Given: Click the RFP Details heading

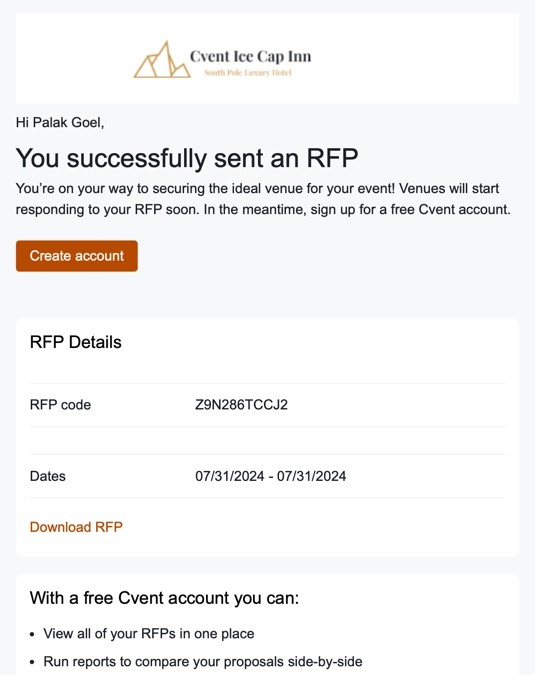Looking at the screenshot, I should click(x=76, y=342).
